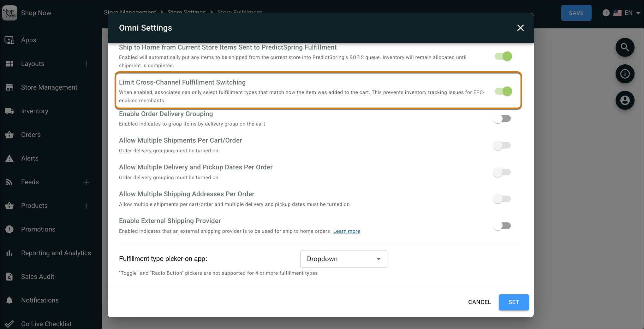Click the Sales Audit document icon

click(x=9, y=277)
